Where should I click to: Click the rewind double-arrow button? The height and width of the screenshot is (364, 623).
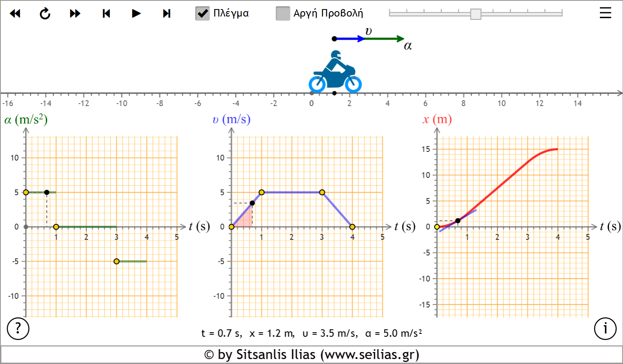(15, 14)
